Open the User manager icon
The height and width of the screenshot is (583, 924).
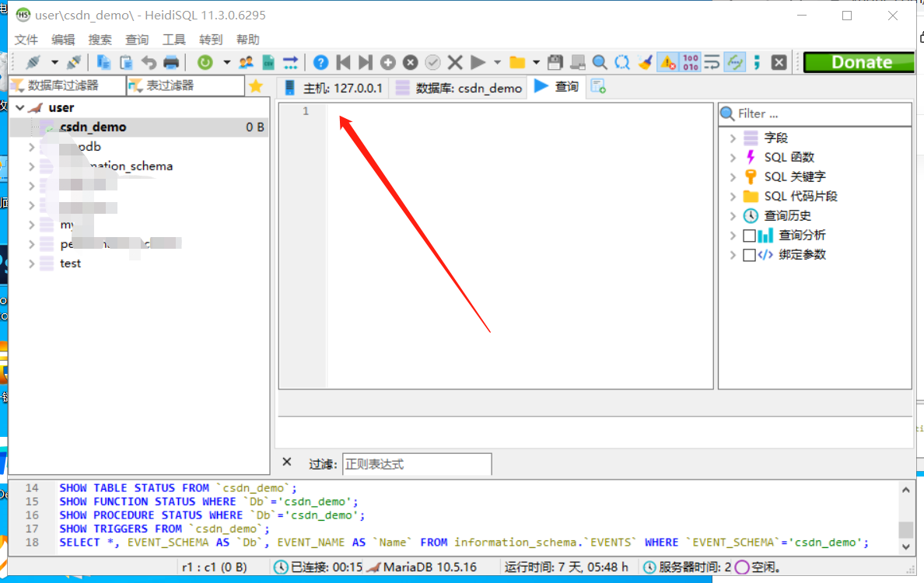pos(246,62)
